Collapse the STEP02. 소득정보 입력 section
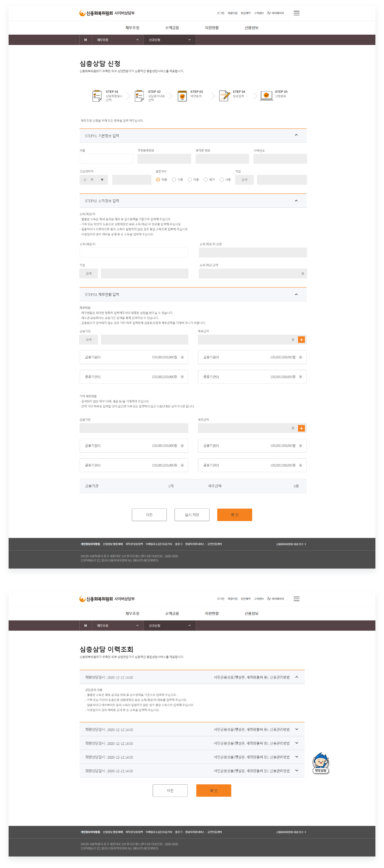The width and height of the screenshot is (384, 868). tap(296, 201)
